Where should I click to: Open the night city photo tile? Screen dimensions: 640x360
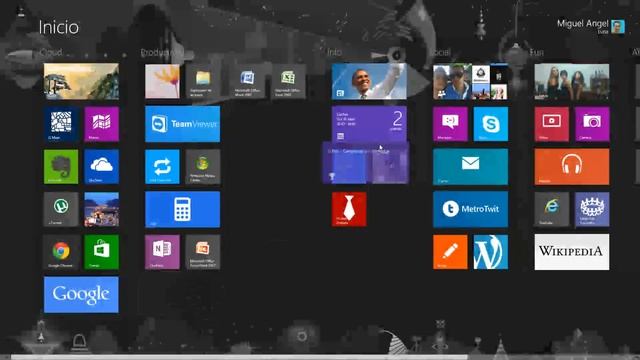[102, 209]
